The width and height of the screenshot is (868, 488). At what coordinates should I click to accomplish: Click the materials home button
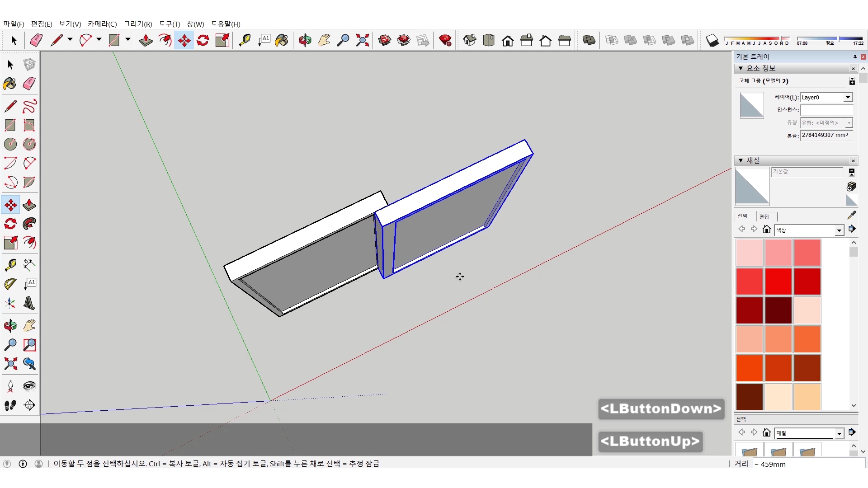(x=766, y=229)
